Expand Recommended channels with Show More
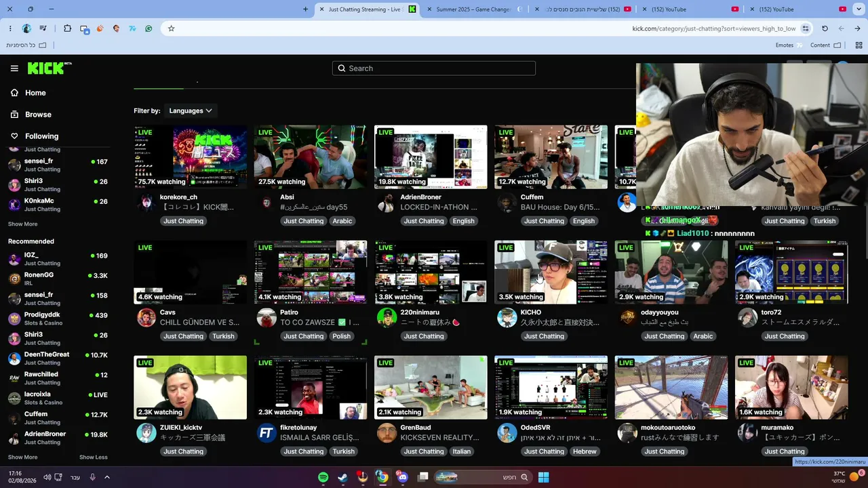Image resolution: width=868 pixels, height=488 pixels. [x=22, y=457]
